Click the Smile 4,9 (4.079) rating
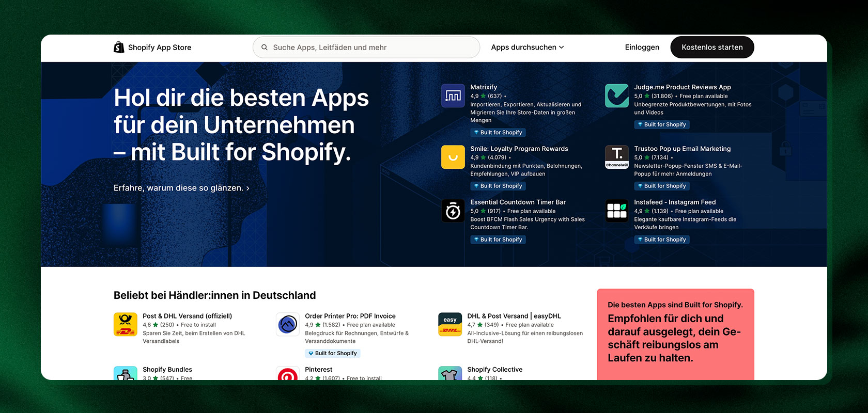 tap(488, 157)
